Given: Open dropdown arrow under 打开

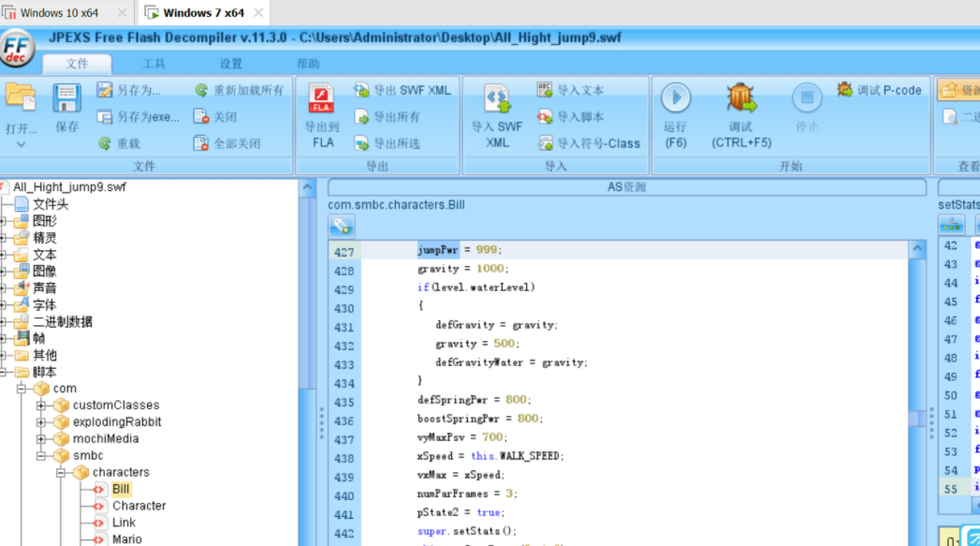Looking at the screenshot, I should [x=22, y=144].
